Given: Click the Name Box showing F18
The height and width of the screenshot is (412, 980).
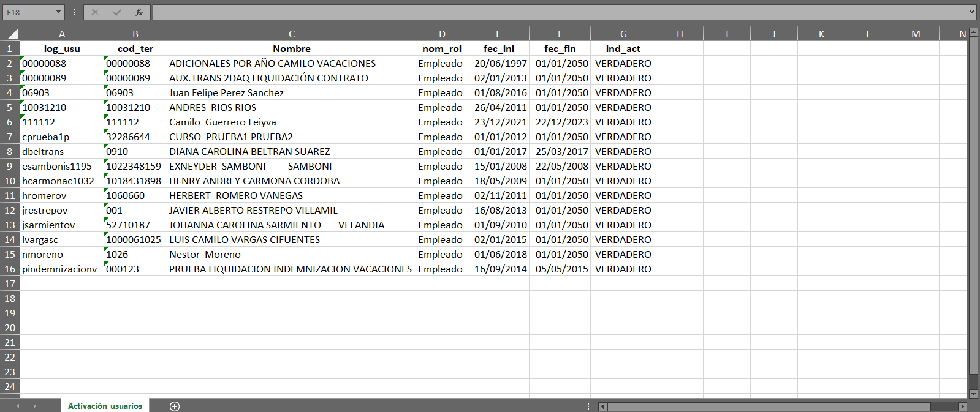Looking at the screenshot, I should 29,12.
